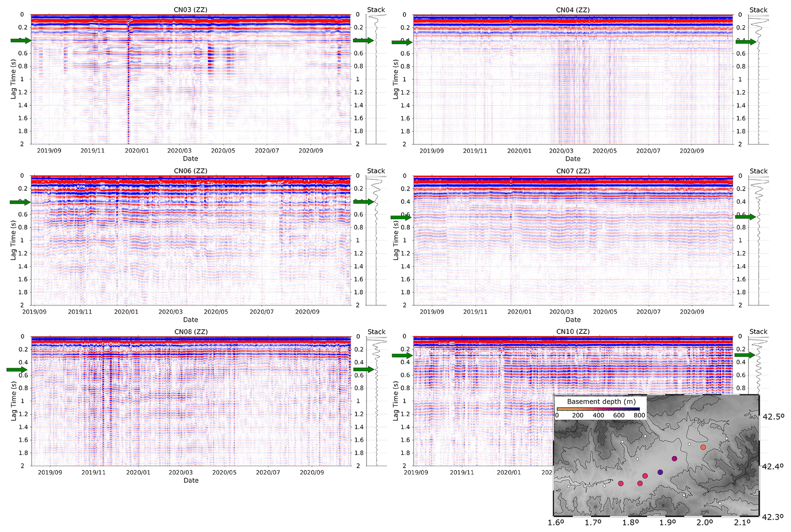The height and width of the screenshot is (532, 791).
Task: Select the orange marker on basement map
Action: 703,447
